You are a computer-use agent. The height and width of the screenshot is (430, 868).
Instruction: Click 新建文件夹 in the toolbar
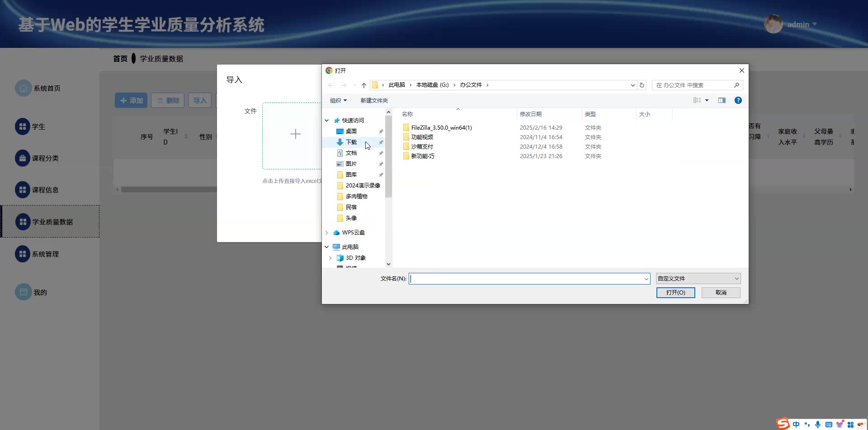tap(374, 100)
